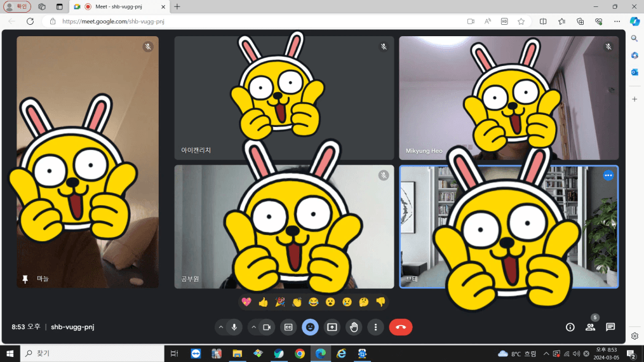Click camera permission icon in address bar
The image size is (644, 362).
(x=471, y=22)
